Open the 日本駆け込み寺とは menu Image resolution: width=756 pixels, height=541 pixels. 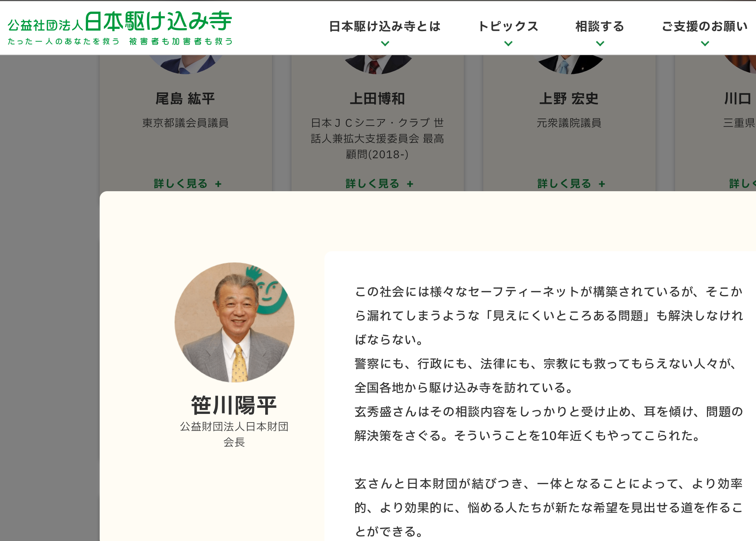(385, 26)
